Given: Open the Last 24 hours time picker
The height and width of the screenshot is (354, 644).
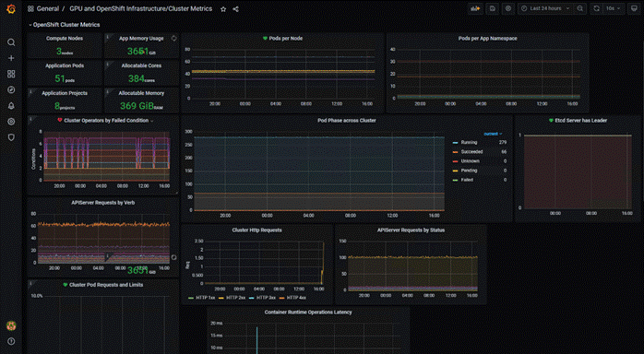Looking at the screenshot, I should click(x=545, y=8).
